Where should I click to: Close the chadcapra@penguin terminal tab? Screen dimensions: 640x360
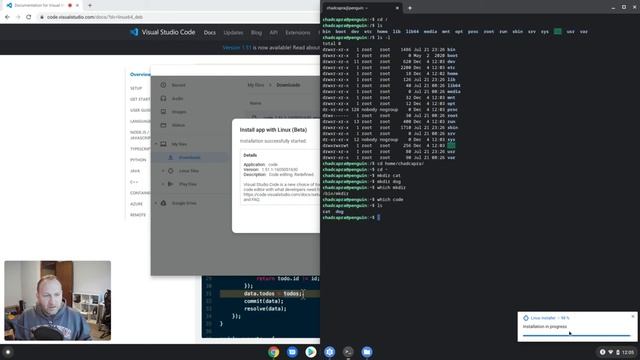(x=397, y=8)
